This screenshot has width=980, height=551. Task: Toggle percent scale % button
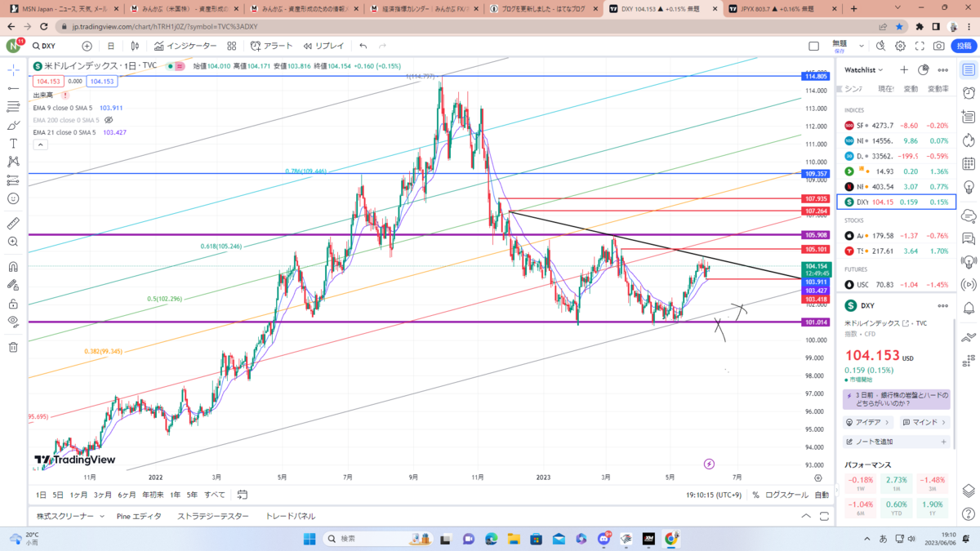pyautogui.click(x=755, y=495)
